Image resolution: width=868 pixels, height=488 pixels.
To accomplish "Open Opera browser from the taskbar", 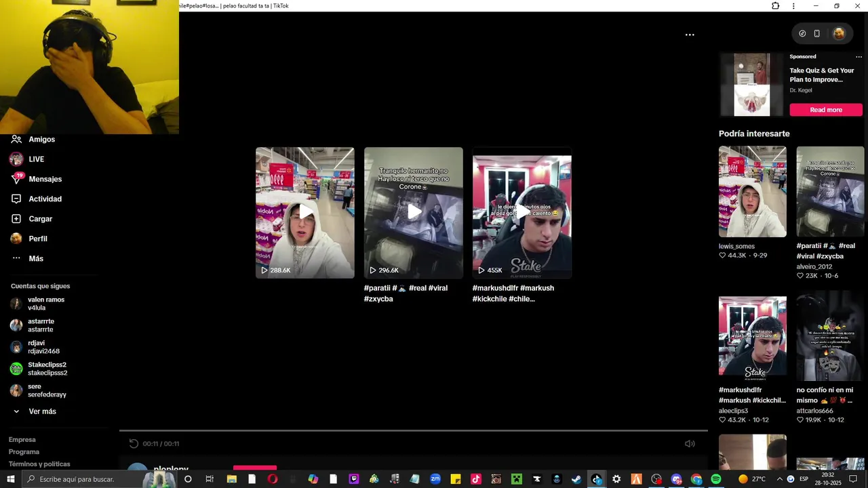I will pos(272,479).
